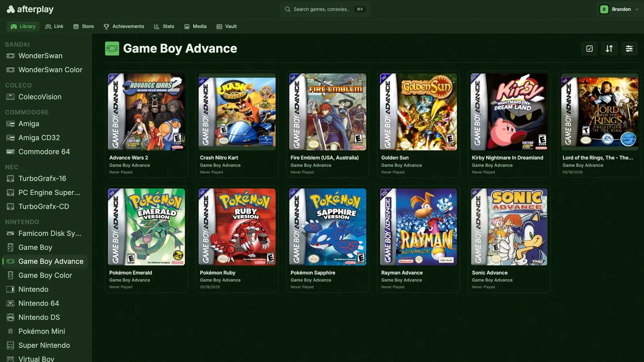The width and height of the screenshot is (644, 362).
Task: Click the Amiga CD32 sidebar icon
Action: pyautogui.click(x=10, y=138)
